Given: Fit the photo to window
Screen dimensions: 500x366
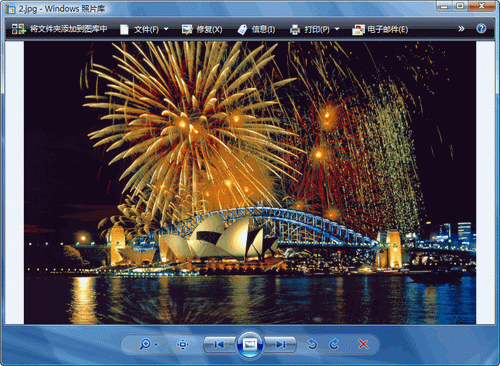Looking at the screenshot, I should pos(183,344).
